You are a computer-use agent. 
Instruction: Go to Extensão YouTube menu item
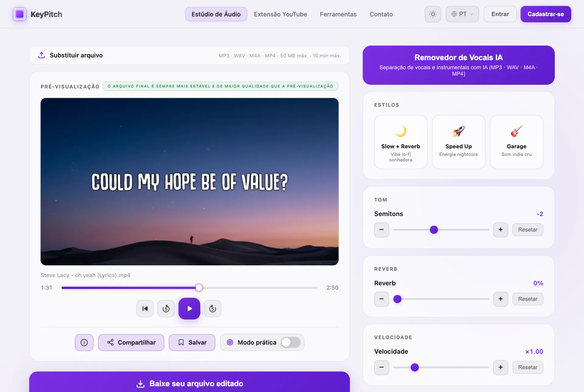tap(280, 14)
